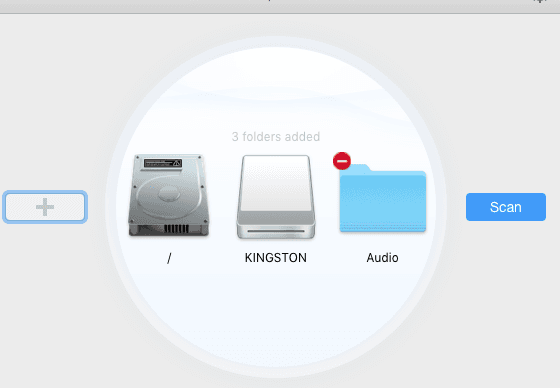Click the plus button to add a folder
Image resolution: width=560 pixels, height=388 pixels.
pos(45,207)
